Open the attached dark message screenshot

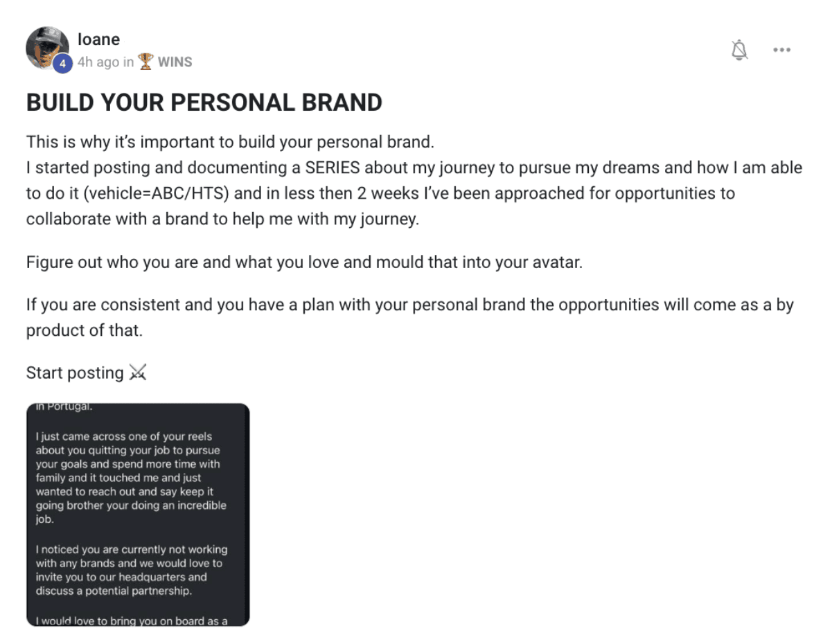point(138,515)
